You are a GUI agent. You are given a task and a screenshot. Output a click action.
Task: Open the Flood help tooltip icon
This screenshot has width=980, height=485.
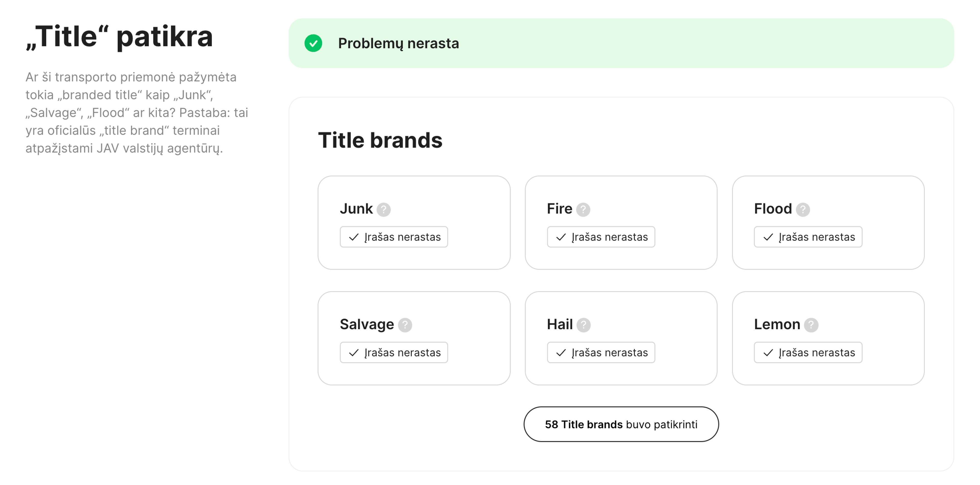pyautogui.click(x=803, y=209)
